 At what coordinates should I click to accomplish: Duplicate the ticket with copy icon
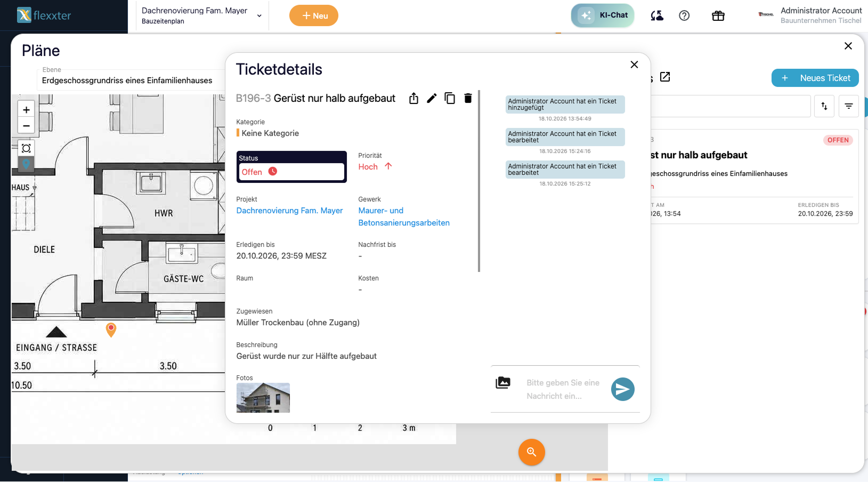point(450,98)
